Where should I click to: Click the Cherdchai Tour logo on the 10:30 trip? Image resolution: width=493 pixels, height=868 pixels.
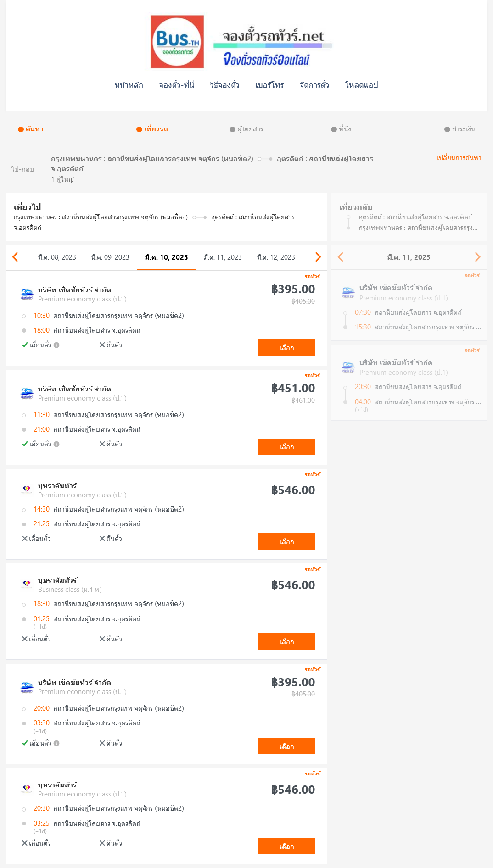tap(27, 294)
